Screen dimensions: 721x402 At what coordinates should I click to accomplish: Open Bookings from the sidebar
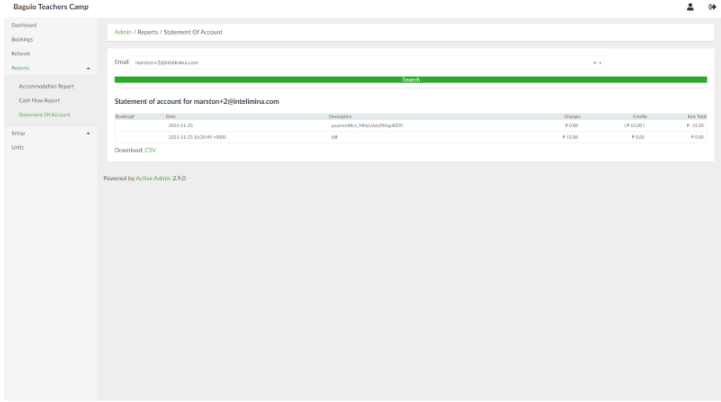coord(22,39)
